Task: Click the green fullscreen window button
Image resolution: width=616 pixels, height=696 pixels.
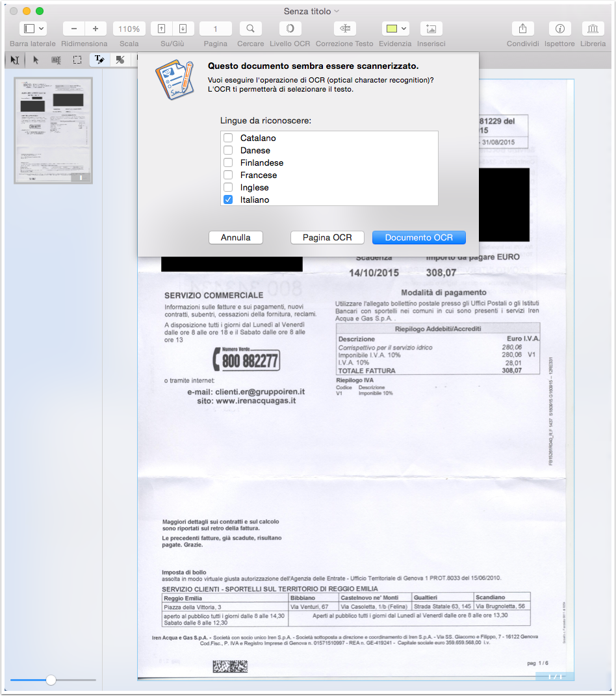Action: [x=40, y=11]
